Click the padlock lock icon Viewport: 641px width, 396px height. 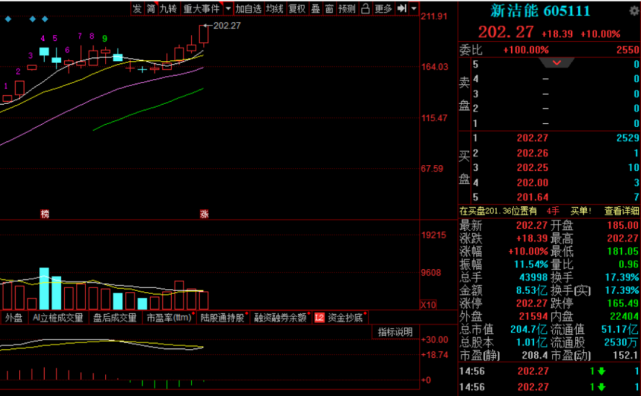pyautogui.click(x=365, y=9)
